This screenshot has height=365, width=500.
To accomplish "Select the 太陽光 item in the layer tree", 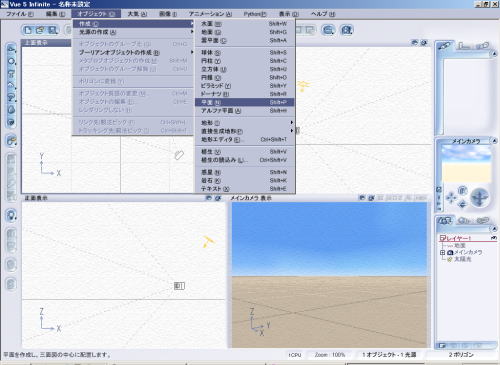I will (x=463, y=259).
